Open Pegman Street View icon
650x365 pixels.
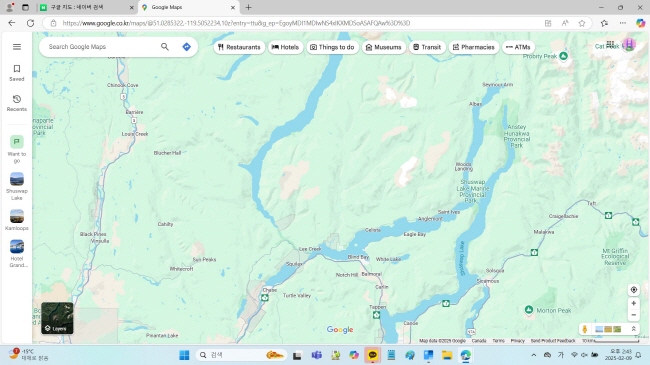585,329
